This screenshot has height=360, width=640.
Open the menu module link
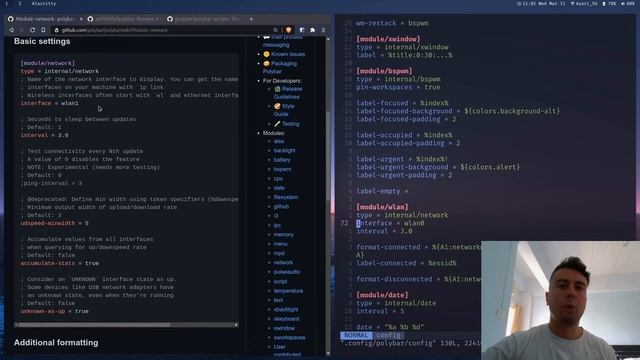coord(280,244)
